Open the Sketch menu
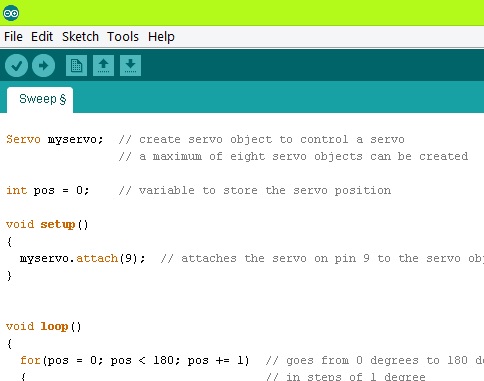The image size is (484, 381). [x=80, y=36]
